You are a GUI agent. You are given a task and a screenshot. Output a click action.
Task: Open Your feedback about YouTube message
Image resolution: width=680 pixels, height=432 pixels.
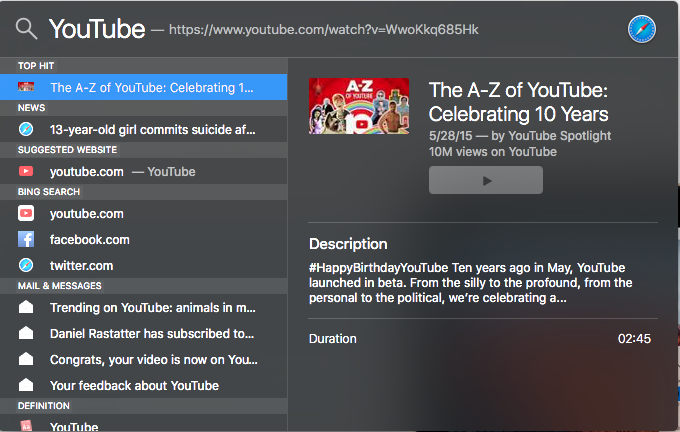click(144, 386)
